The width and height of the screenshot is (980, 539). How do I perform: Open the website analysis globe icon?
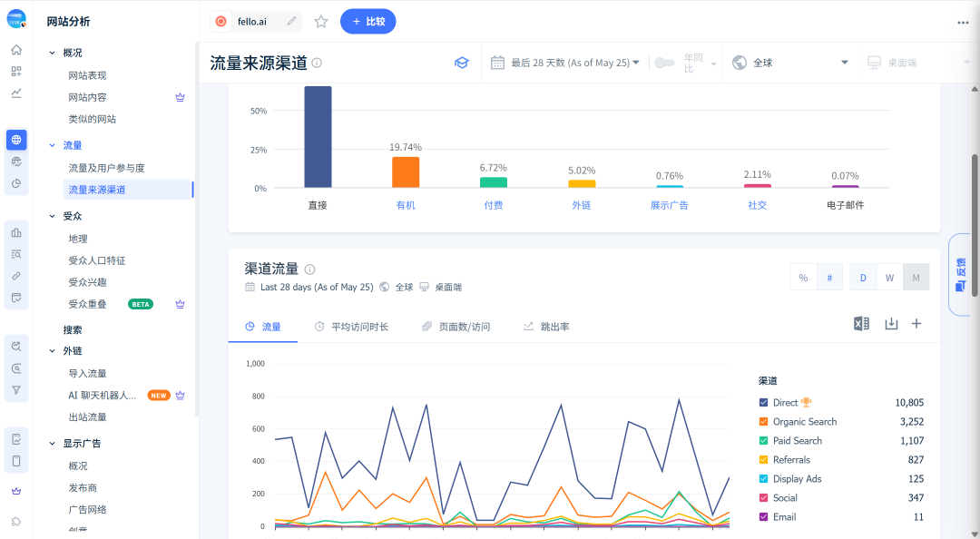coord(17,140)
